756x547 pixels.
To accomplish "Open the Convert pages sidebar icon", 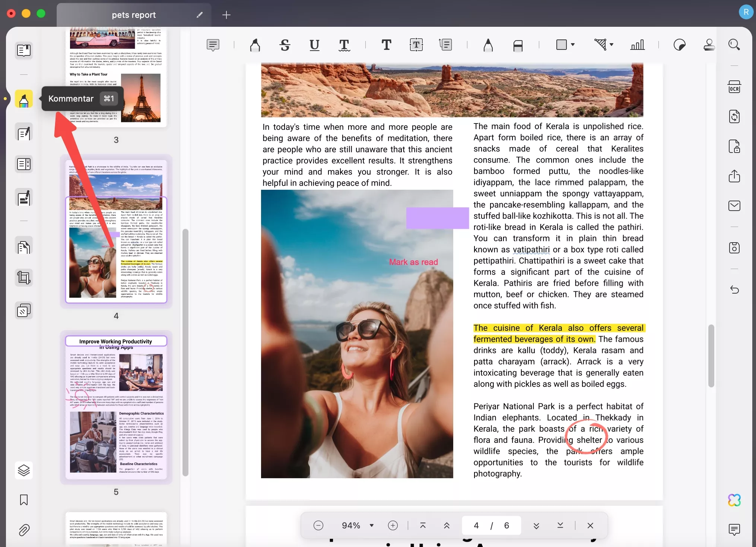I will 24,246.
